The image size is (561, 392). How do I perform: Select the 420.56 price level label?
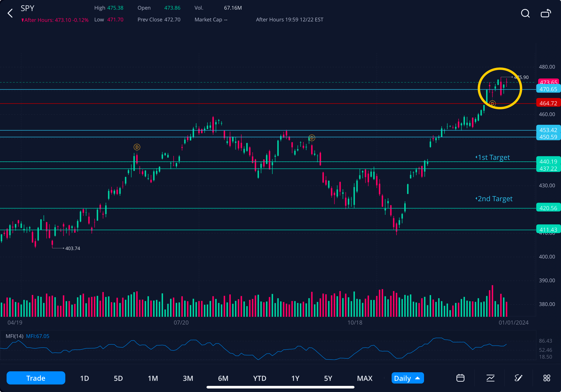[x=548, y=208]
